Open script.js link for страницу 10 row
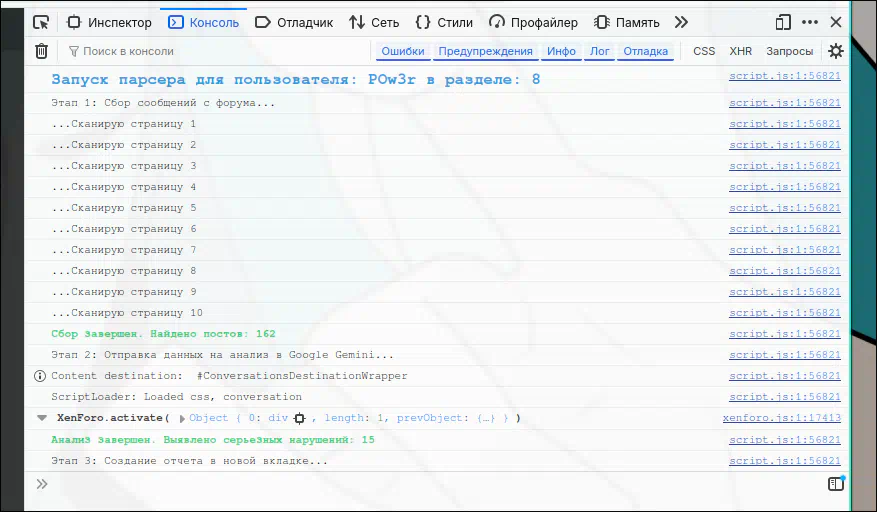This screenshot has height=512, width=877. coord(785,313)
